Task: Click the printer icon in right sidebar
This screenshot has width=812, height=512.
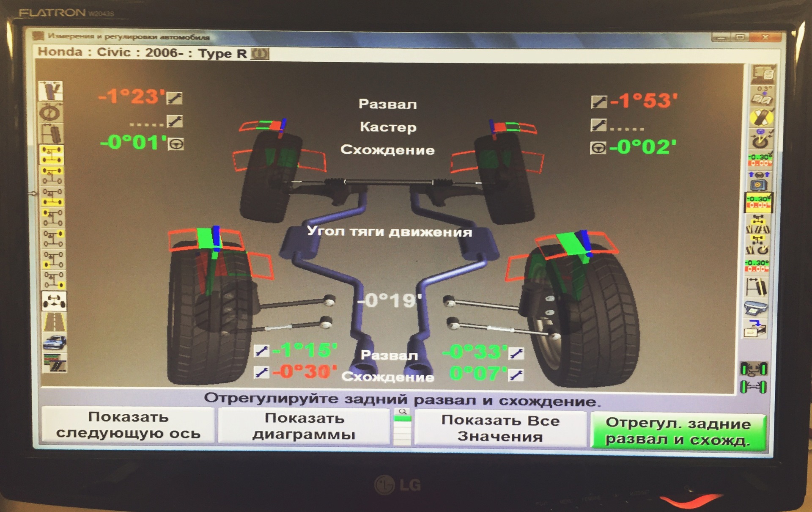Action: click(x=756, y=308)
